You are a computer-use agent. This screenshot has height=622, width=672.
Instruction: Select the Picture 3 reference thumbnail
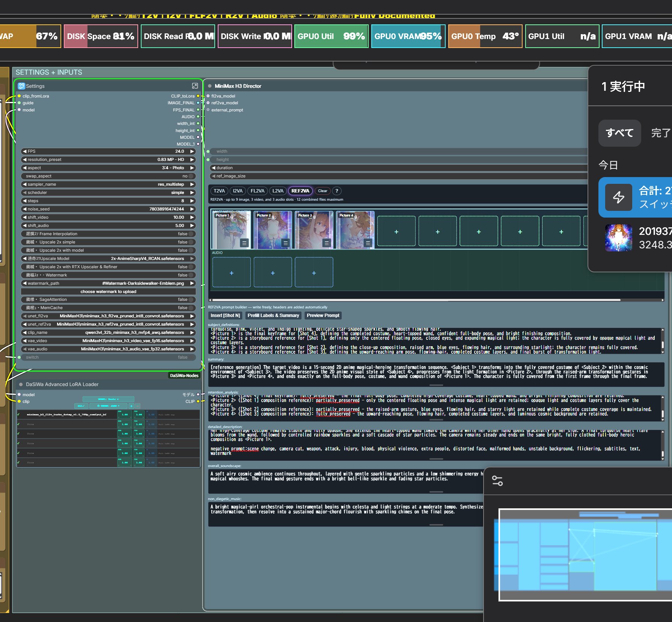[x=314, y=230]
